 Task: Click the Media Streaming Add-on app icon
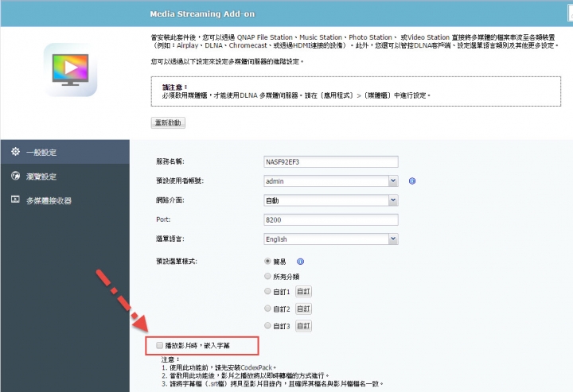click(70, 70)
